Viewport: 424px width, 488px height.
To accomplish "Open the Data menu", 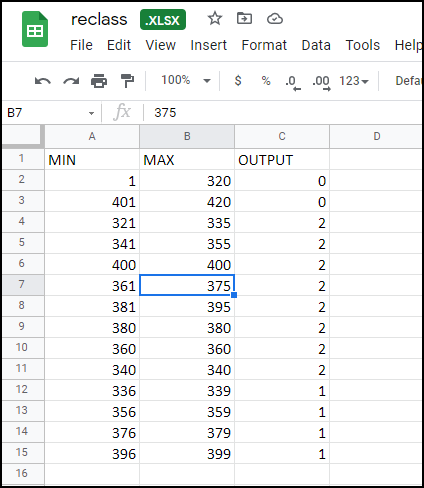I will click(x=316, y=45).
